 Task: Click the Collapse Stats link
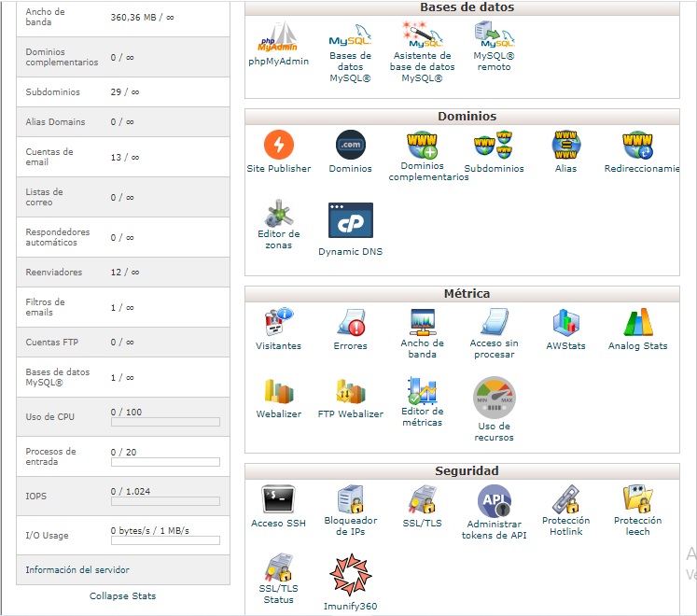[122, 595]
